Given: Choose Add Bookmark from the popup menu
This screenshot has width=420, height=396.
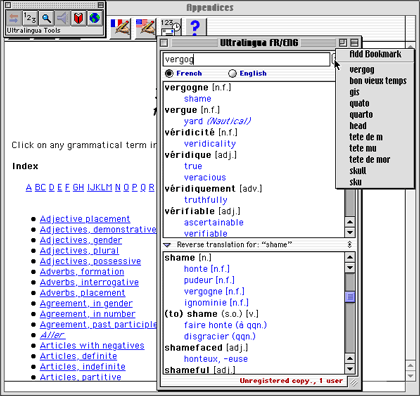Looking at the screenshot, I should click(x=375, y=54).
